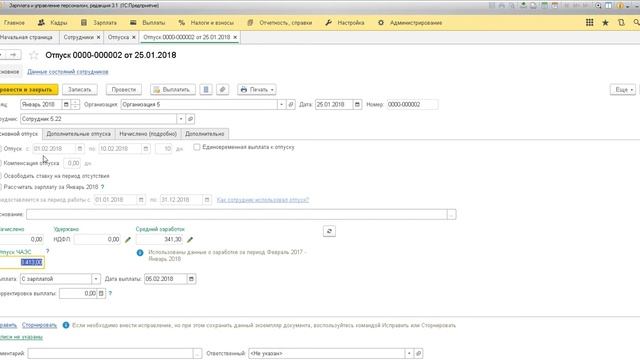Click Записать button
Screen dimensions: 640x360
[80, 89]
